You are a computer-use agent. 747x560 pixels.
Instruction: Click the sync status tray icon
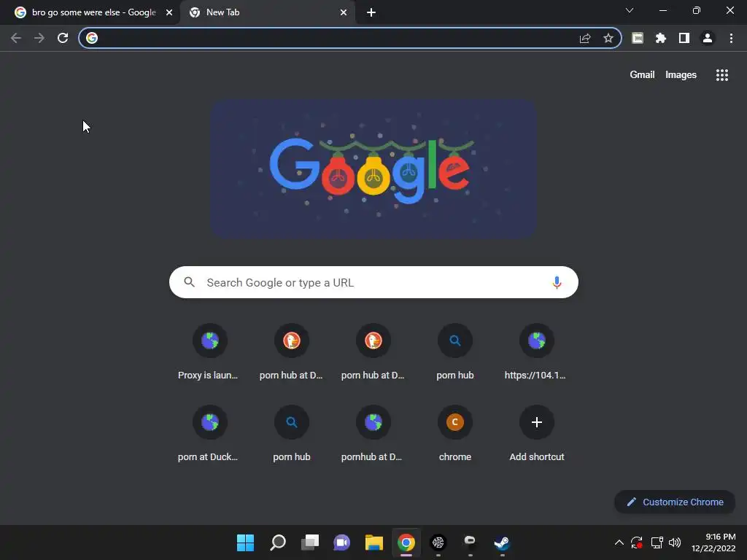tap(636, 542)
